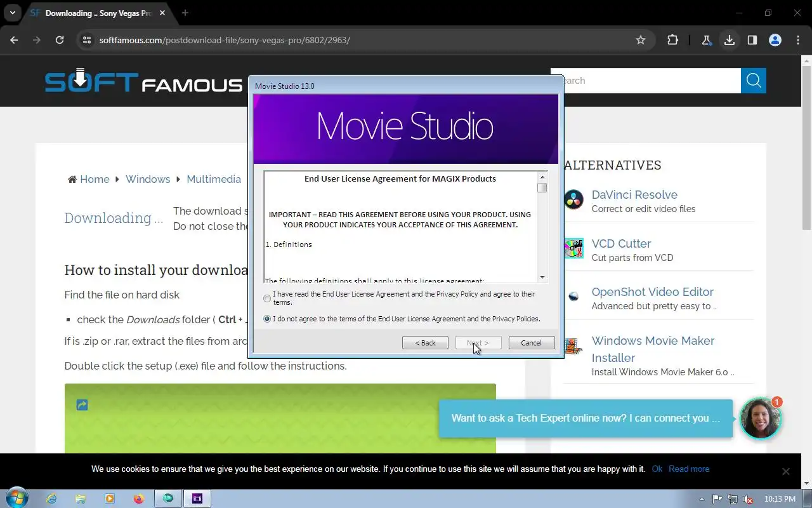Click the Back button in the installer
This screenshot has width=812, height=508.
coord(425,343)
